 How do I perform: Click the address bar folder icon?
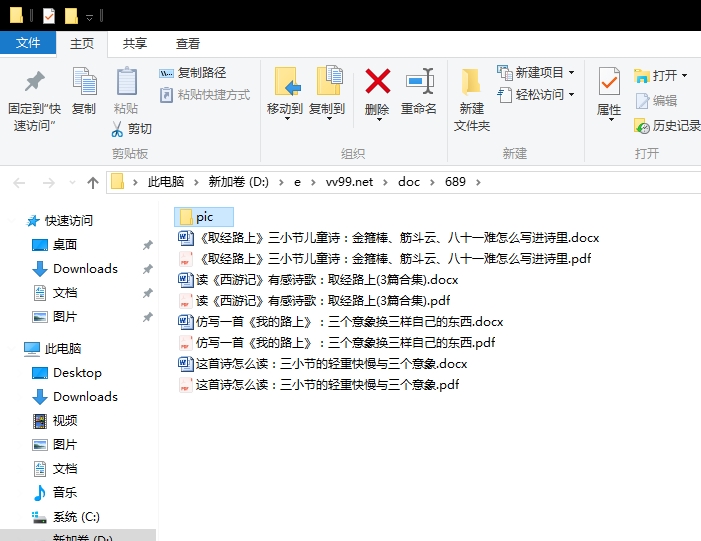click(117, 182)
